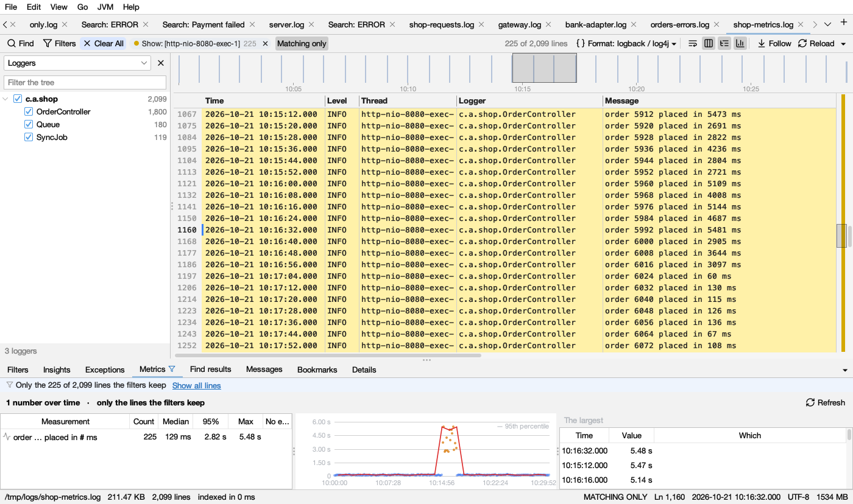Toggle the Matching only mode

302,43
